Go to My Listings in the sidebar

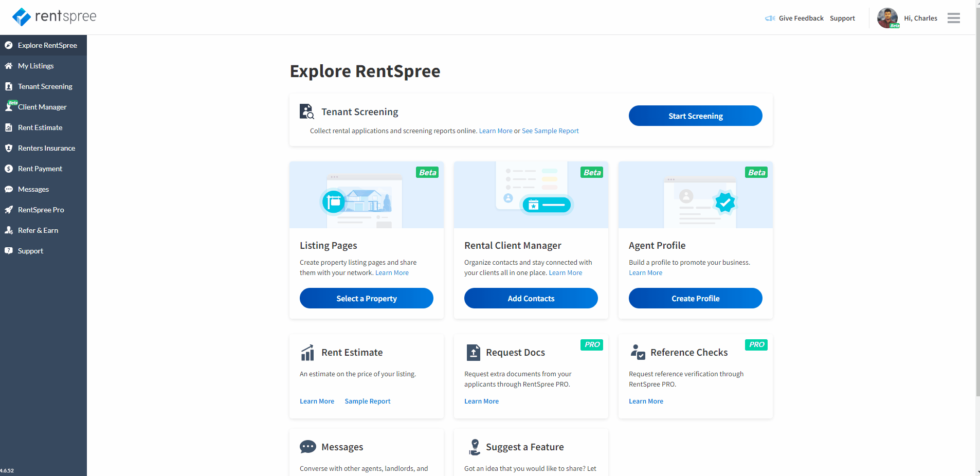click(43, 66)
